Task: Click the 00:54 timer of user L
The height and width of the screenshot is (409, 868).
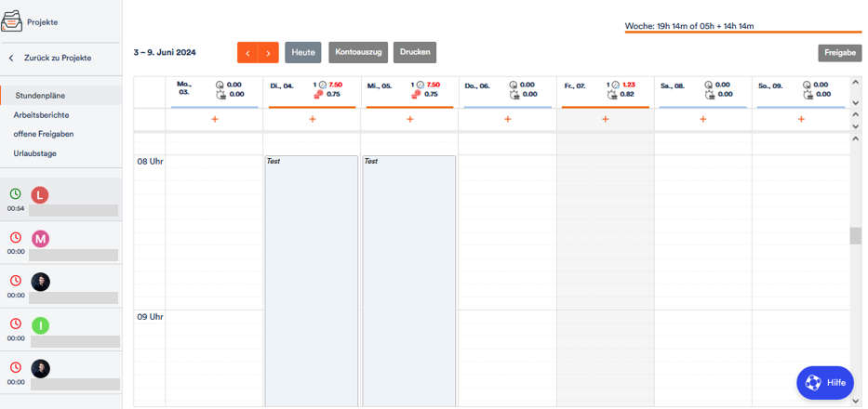Action: [x=16, y=208]
